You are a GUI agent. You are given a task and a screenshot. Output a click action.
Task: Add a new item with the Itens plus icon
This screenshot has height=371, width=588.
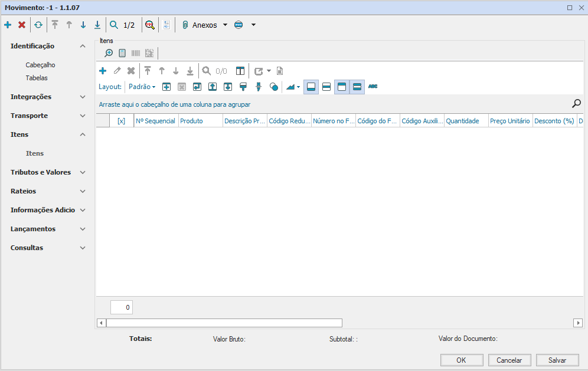pos(103,71)
